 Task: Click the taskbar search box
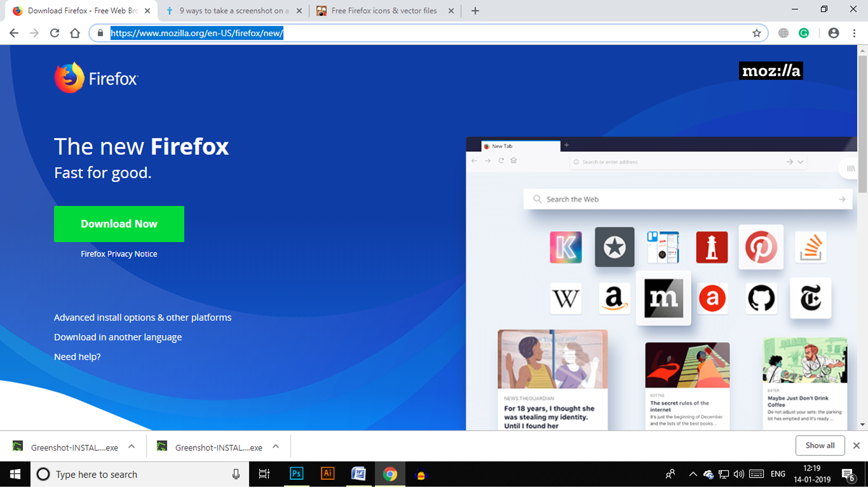[140, 474]
